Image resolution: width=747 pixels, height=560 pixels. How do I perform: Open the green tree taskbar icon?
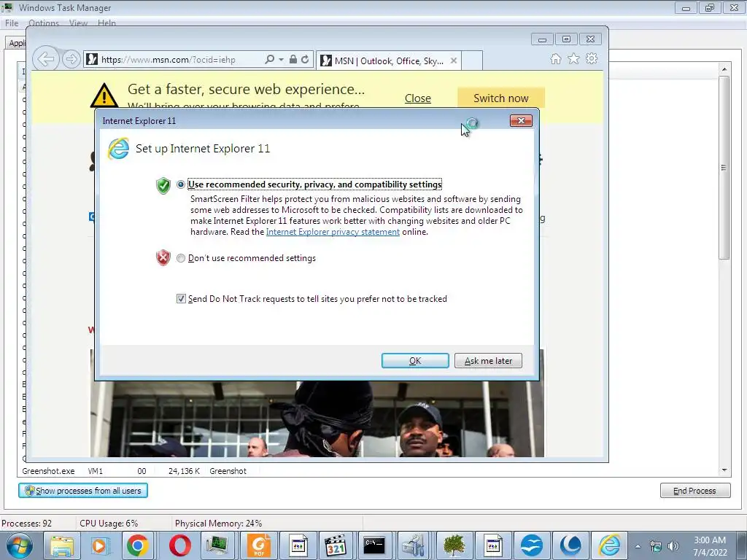tap(454, 545)
